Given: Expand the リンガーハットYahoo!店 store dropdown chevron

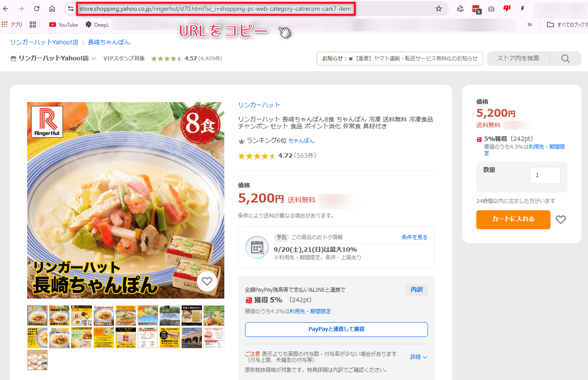Looking at the screenshot, I should pos(93,59).
